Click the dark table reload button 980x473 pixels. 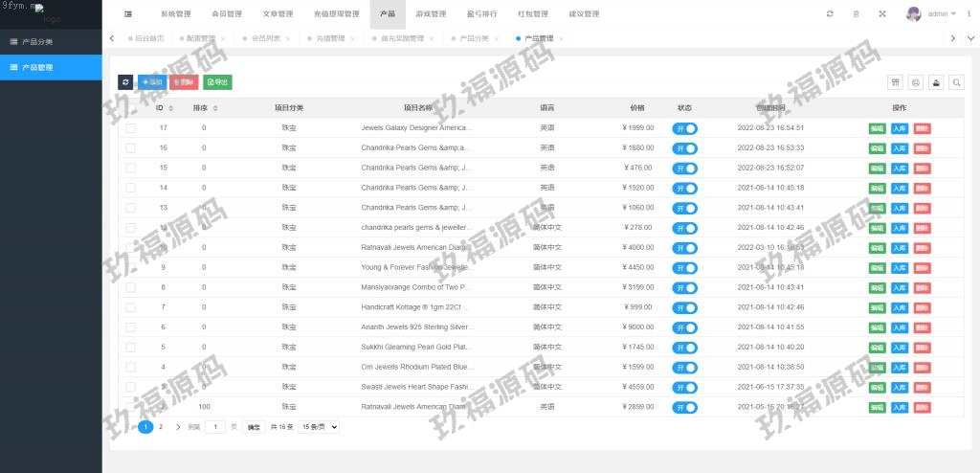(x=125, y=82)
